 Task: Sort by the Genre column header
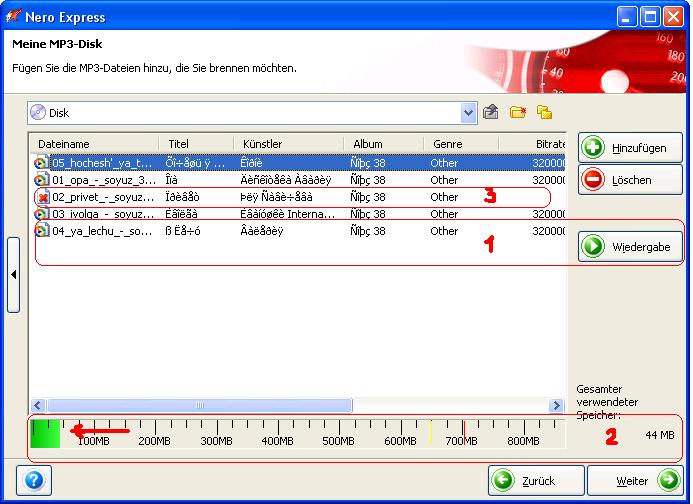point(461,144)
